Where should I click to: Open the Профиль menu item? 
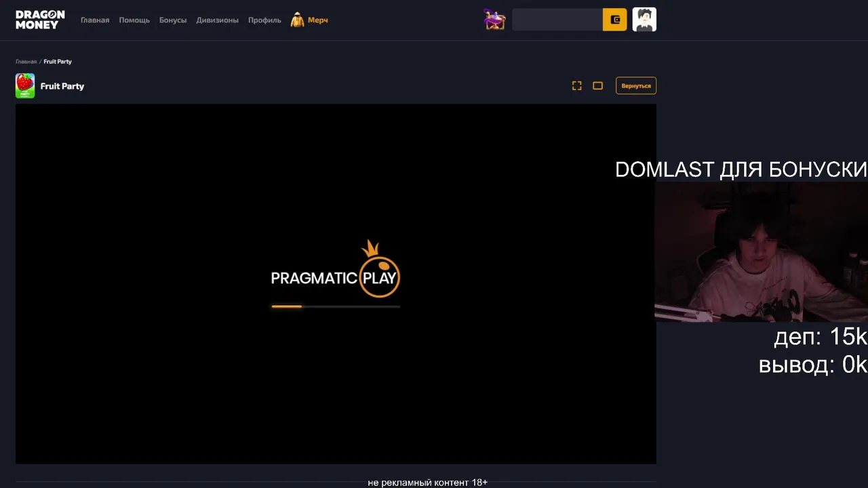264,20
